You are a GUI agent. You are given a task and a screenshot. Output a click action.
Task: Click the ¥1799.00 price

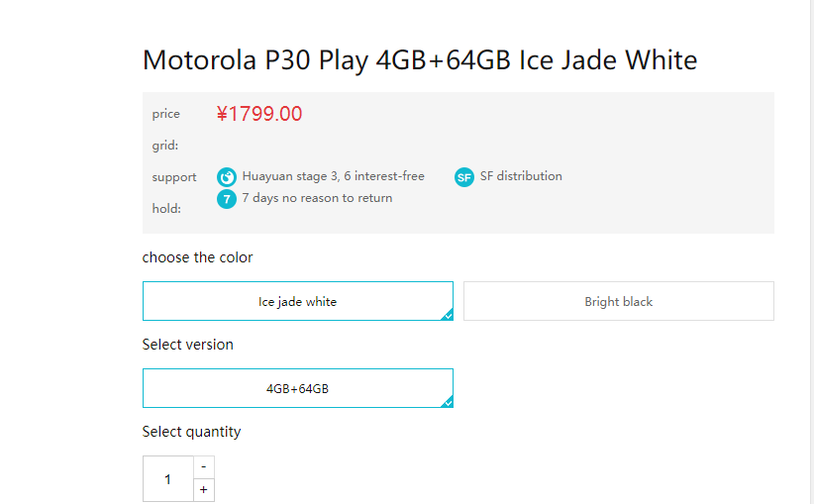pos(259,114)
